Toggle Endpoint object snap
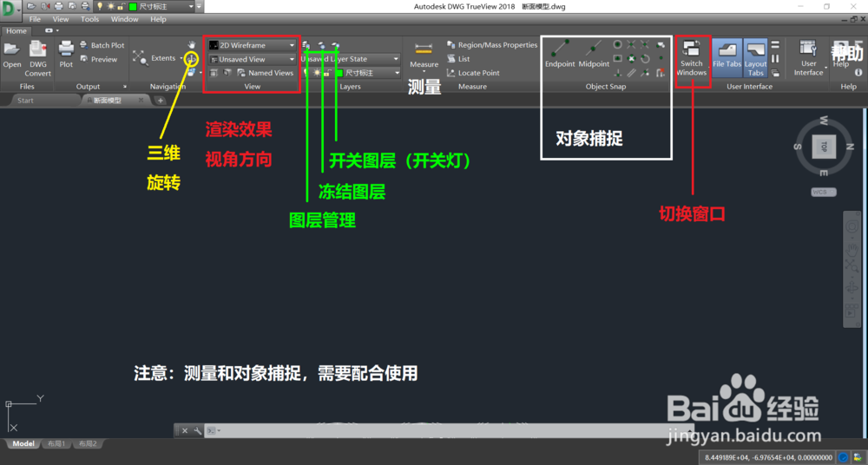The image size is (868, 465). click(560, 54)
